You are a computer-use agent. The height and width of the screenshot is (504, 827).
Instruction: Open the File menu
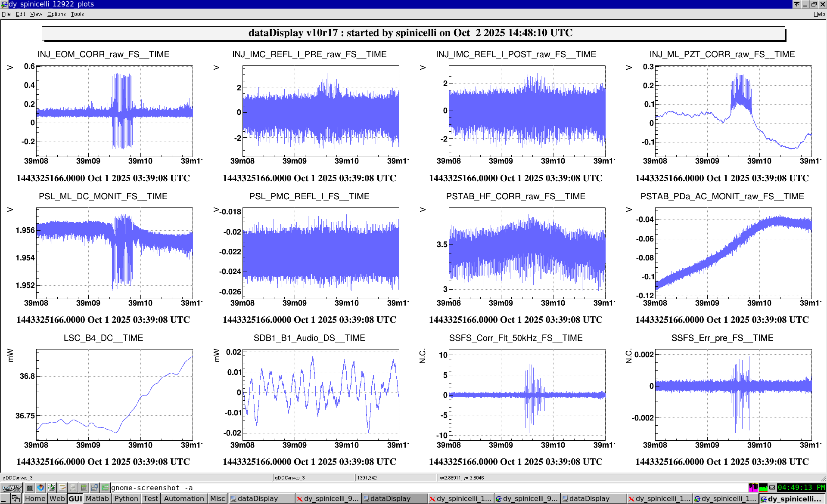pos(6,14)
